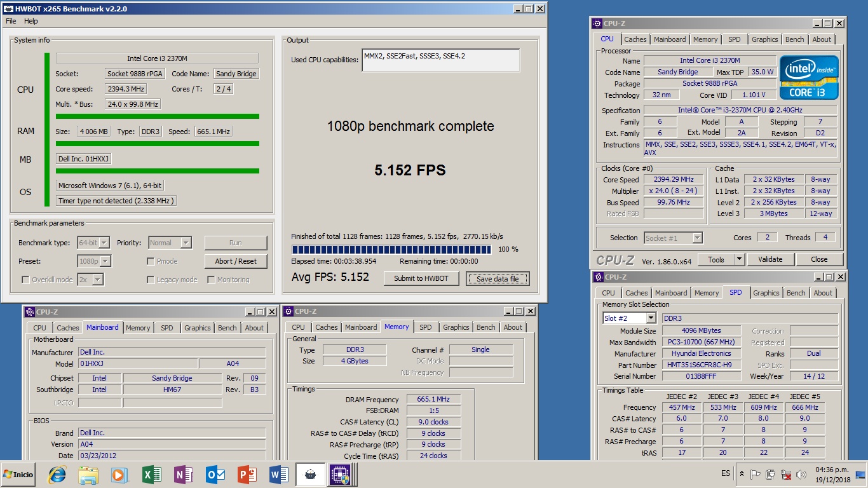Image resolution: width=868 pixels, height=488 pixels.
Task: Click HWBOT x265 title bar icon
Action: (x=8, y=9)
